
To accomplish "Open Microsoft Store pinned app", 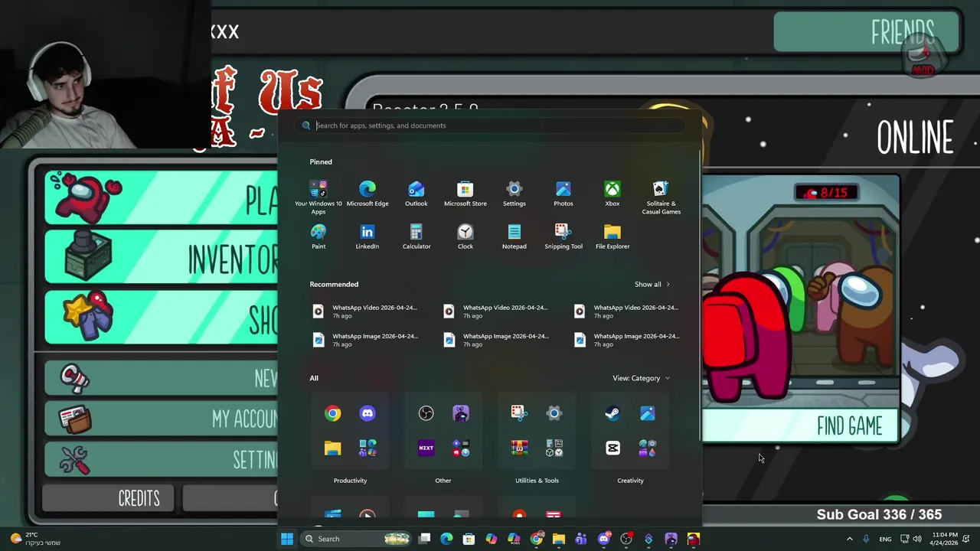I will tap(465, 194).
